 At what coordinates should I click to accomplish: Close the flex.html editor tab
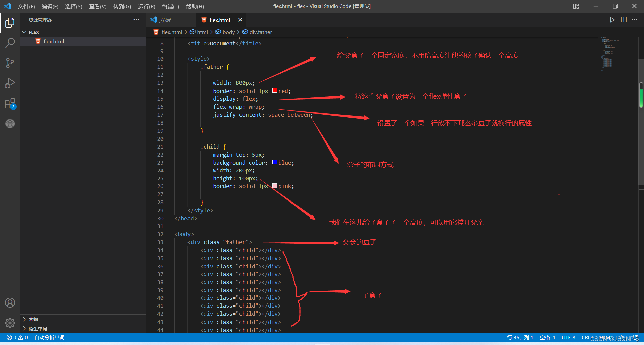click(240, 20)
